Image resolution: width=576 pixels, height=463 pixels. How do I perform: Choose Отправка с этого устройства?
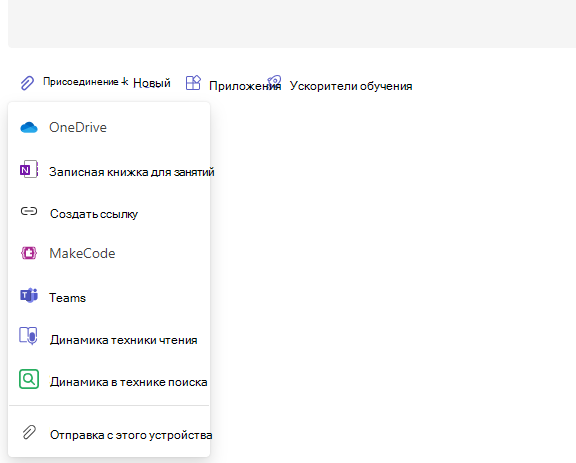click(109, 435)
